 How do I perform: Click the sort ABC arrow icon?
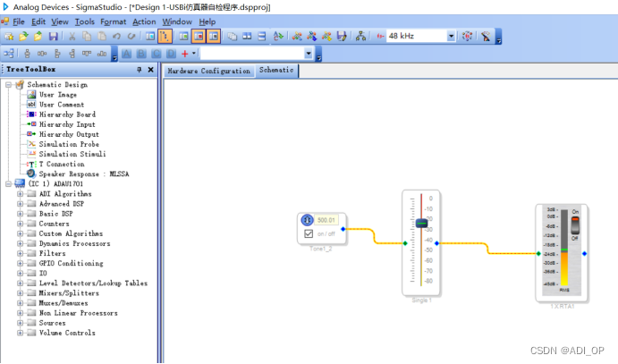point(278,37)
